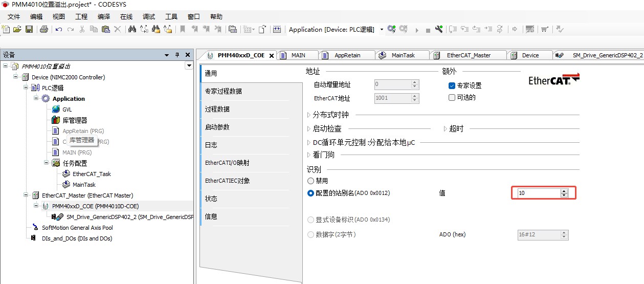This screenshot has height=284, width=644.
Task: Open project with the folder icon
Action: tap(17, 29)
